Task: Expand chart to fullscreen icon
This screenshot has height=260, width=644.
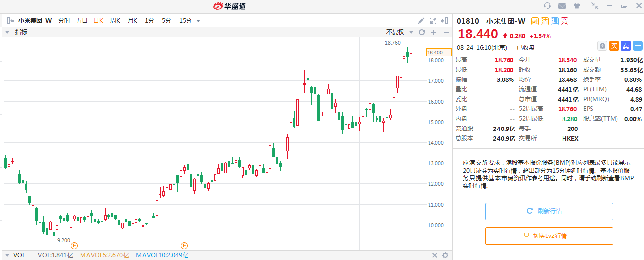Action: pyautogui.click(x=433, y=21)
